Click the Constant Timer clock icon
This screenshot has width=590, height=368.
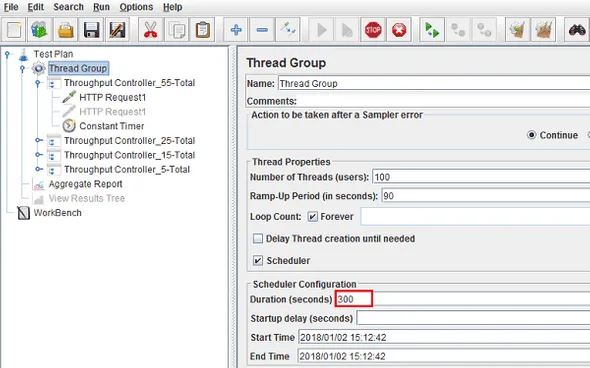tap(69, 126)
